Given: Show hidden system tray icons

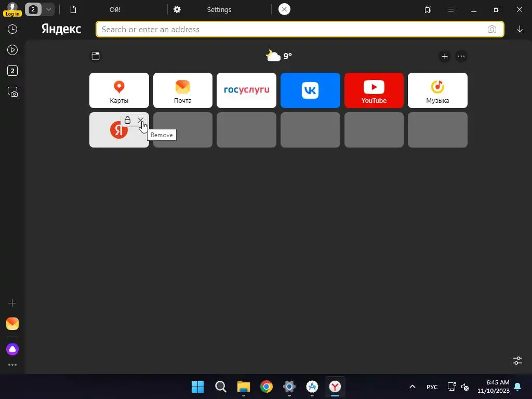Looking at the screenshot, I should [413, 387].
